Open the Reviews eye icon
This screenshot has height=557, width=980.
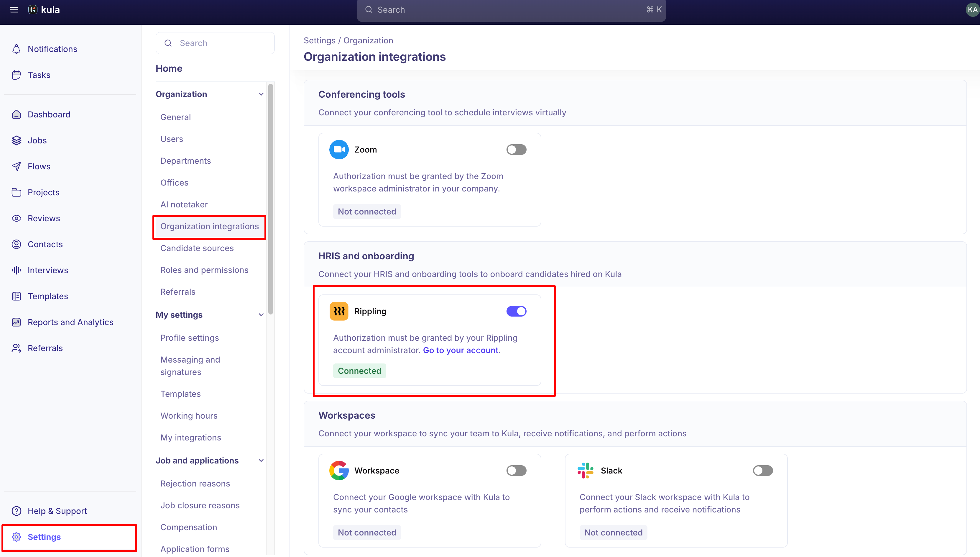17,218
